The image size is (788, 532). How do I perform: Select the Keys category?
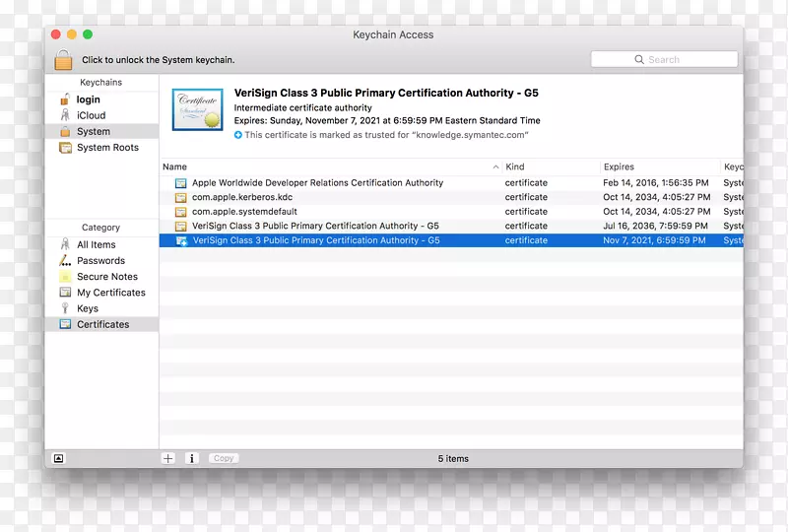click(87, 308)
